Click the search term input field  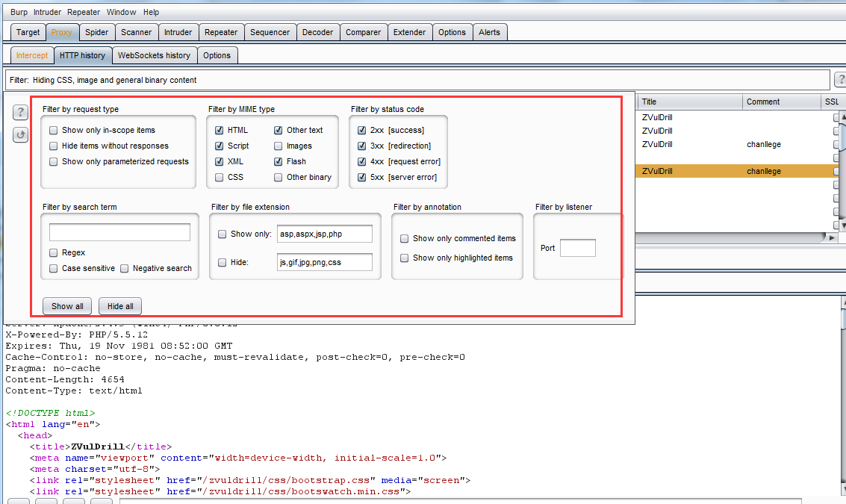coord(119,232)
